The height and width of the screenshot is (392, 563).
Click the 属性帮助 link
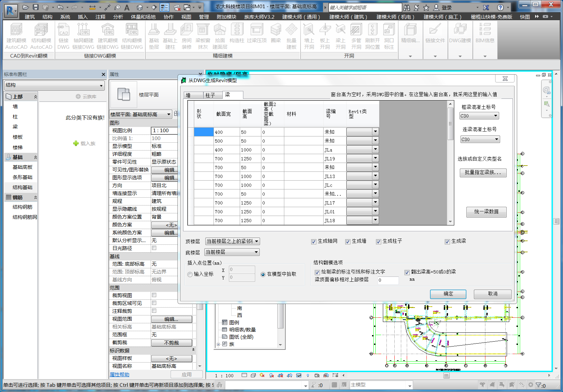click(x=120, y=375)
